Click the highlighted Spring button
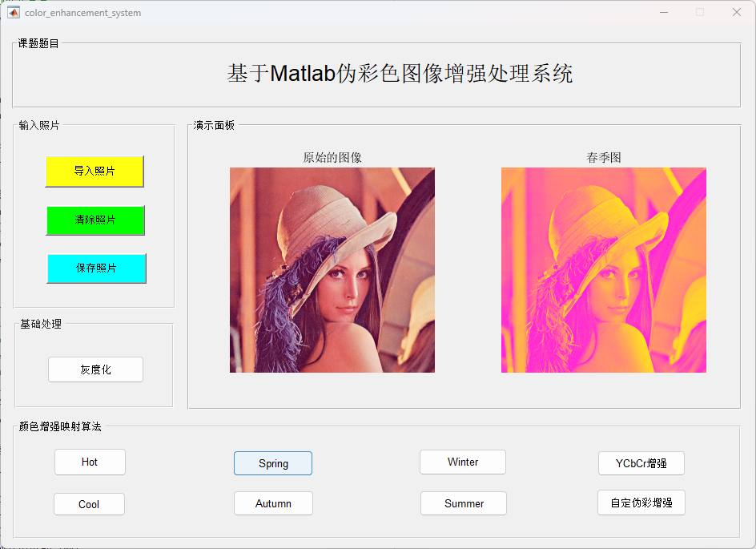 273,463
